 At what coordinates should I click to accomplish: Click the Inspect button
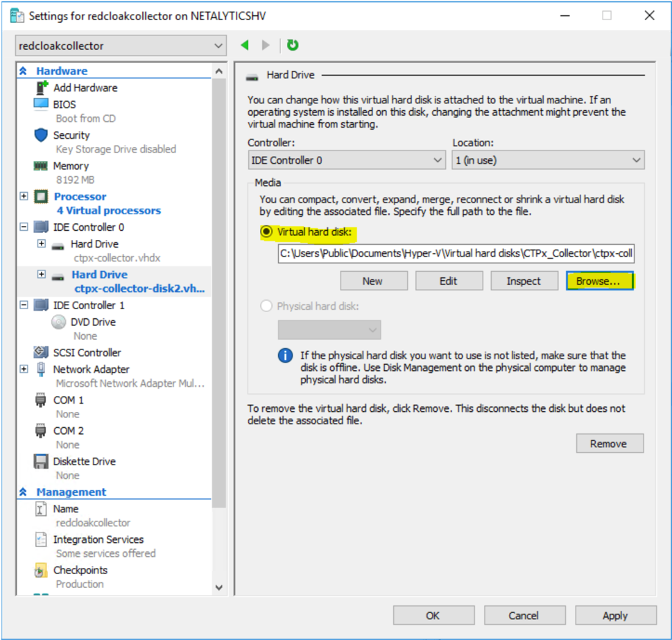pyautogui.click(x=524, y=281)
